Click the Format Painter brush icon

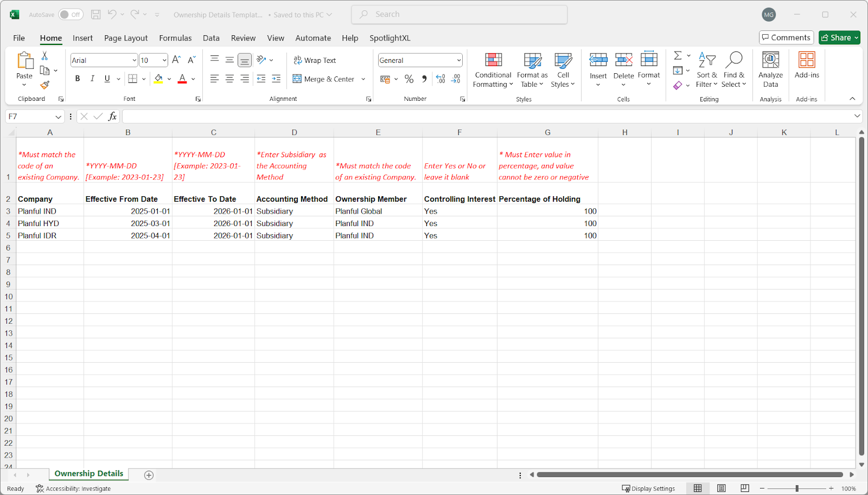click(x=44, y=85)
